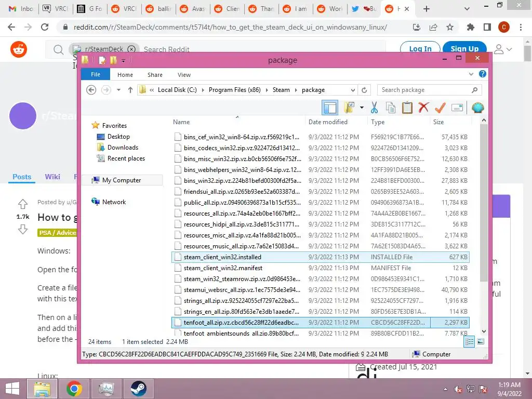Select Favorites in the navigation pane
The image size is (532, 399).
click(x=114, y=126)
